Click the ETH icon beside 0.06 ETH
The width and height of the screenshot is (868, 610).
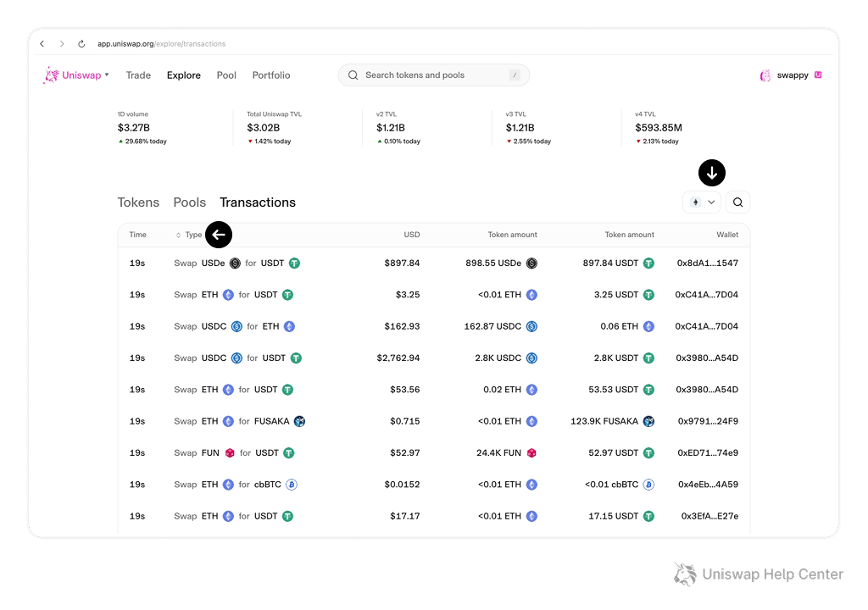coord(648,326)
